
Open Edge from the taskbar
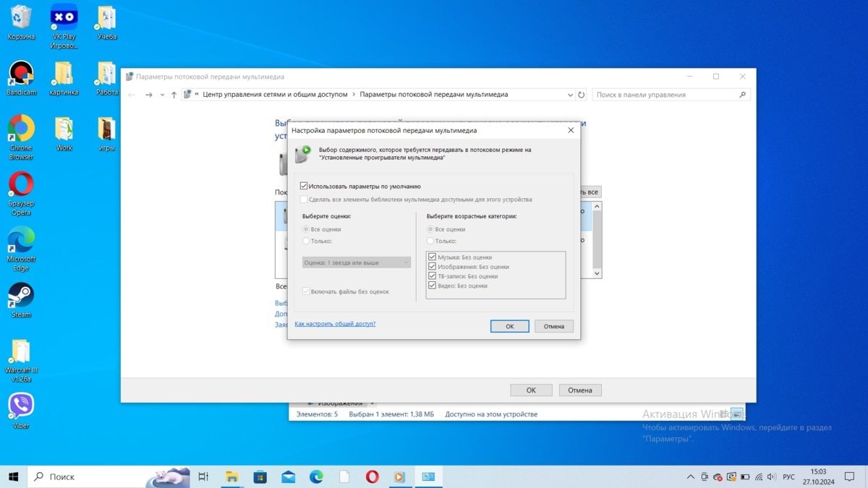pos(316,476)
